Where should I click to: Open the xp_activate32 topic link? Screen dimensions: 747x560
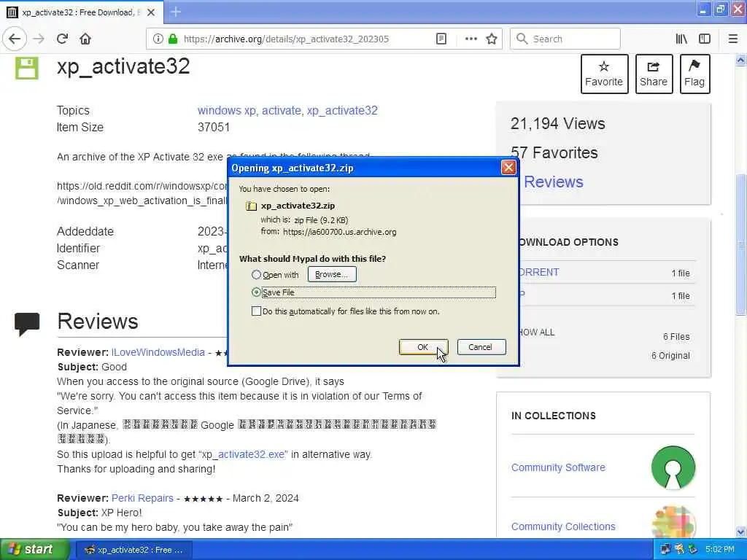click(342, 111)
